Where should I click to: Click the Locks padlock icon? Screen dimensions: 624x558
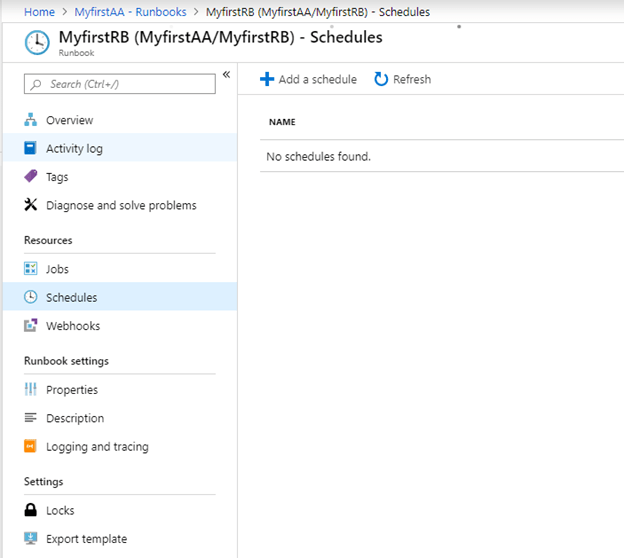click(x=30, y=510)
